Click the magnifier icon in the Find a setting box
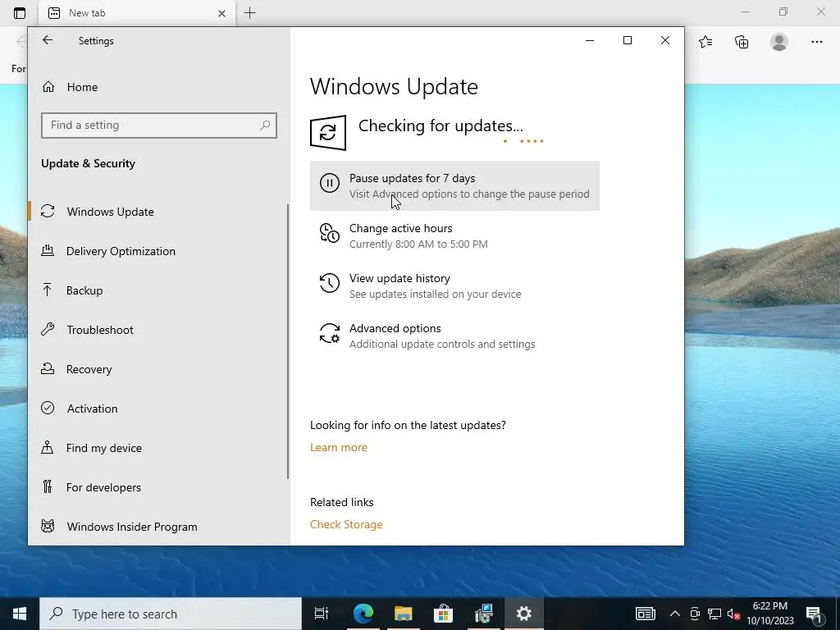840x630 pixels. point(265,126)
